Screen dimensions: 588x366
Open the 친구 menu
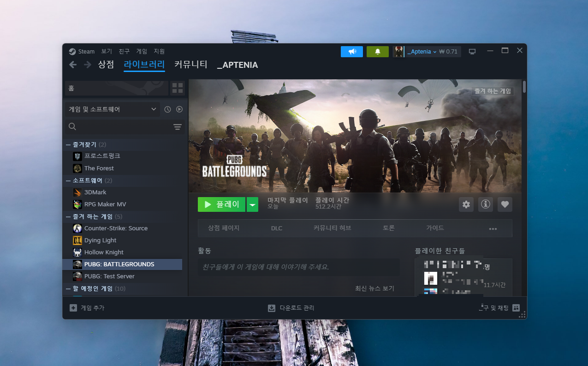pos(124,52)
